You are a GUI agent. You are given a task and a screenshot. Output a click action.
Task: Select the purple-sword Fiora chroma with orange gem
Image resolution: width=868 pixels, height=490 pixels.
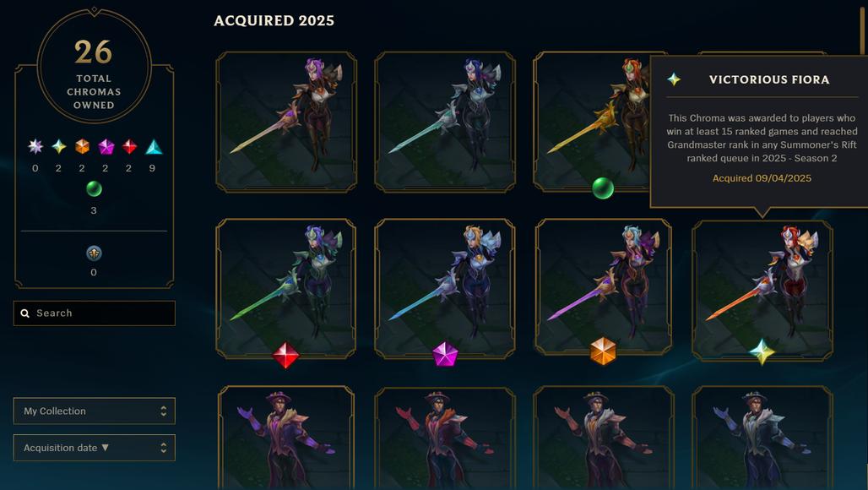604,286
